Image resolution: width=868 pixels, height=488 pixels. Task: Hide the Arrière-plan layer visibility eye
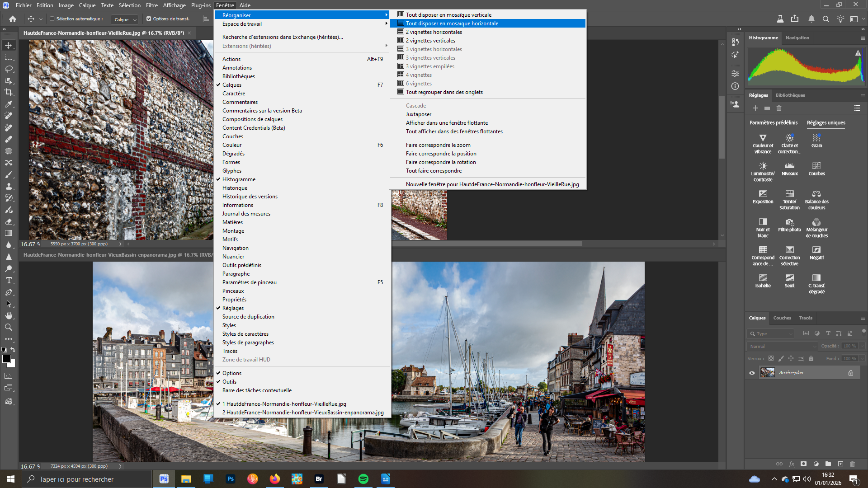(x=752, y=373)
